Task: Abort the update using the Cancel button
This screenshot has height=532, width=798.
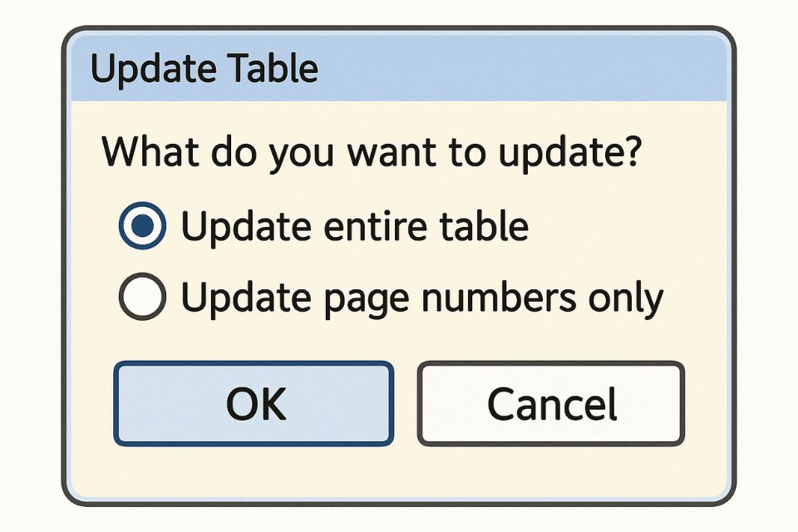Action: (x=550, y=403)
